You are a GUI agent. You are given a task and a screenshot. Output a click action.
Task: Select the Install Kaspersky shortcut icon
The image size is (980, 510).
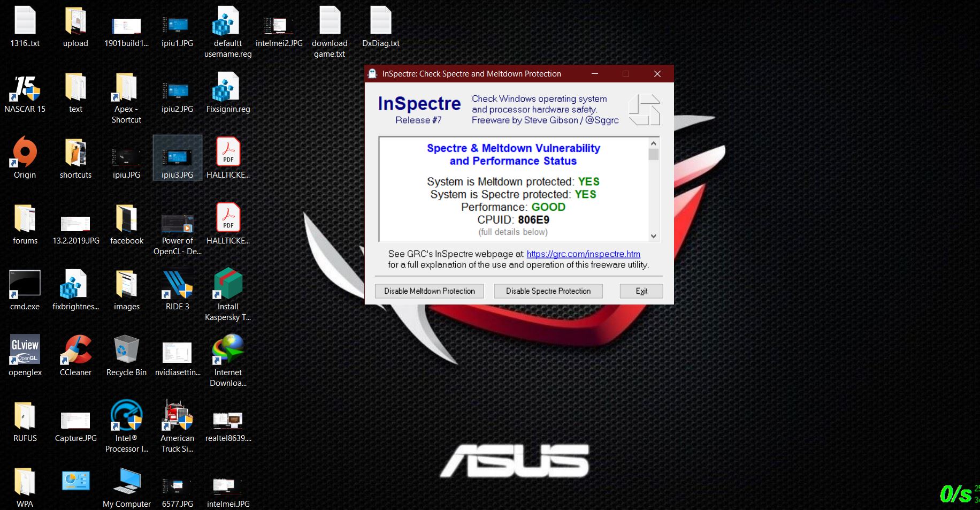(x=228, y=285)
